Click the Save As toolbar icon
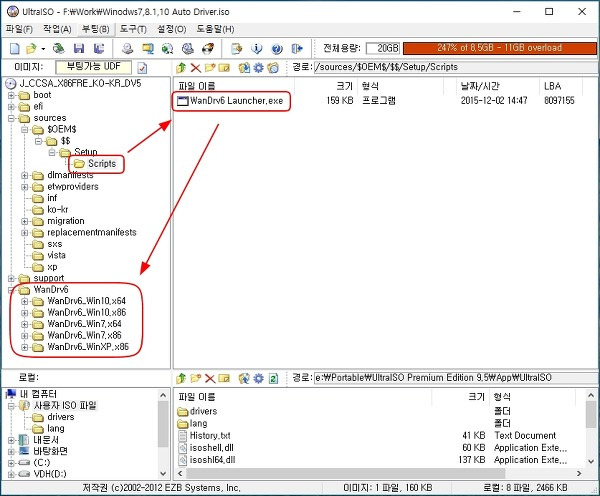This screenshot has height=496, width=600. click(99, 49)
